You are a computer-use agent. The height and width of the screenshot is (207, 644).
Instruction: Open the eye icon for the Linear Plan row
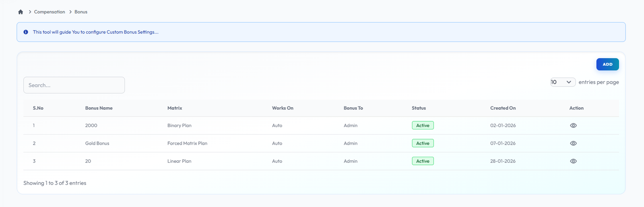point(573,161)
